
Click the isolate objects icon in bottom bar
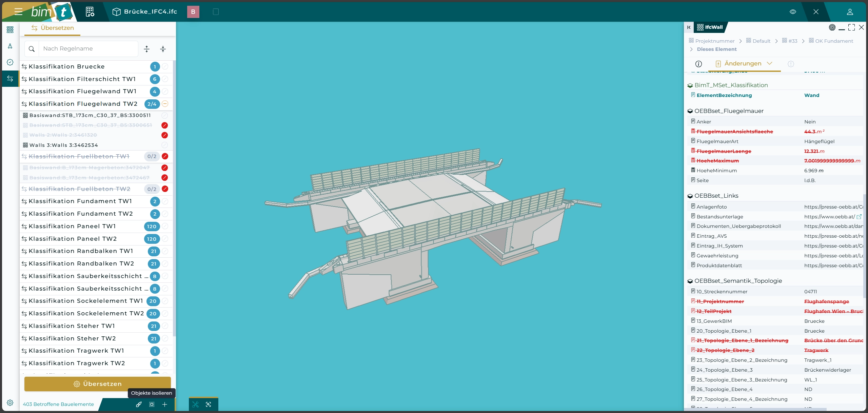152,404
